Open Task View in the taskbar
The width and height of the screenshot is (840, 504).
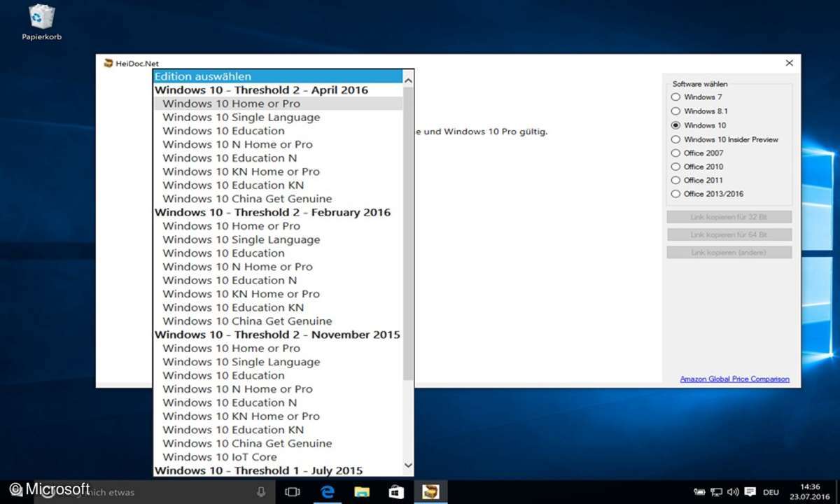pyautogui.click(x=293, y=492)
